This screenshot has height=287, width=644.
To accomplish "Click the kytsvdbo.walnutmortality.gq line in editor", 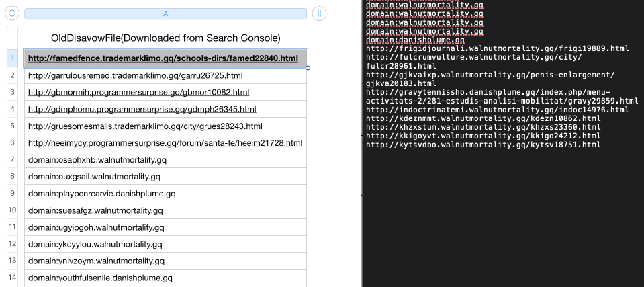I will [x=484, y=145].
